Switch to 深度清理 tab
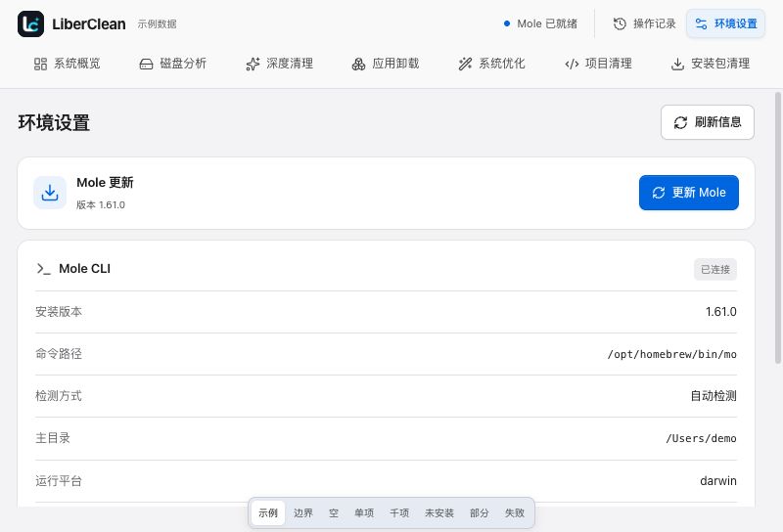 click(x=280, y=64)
